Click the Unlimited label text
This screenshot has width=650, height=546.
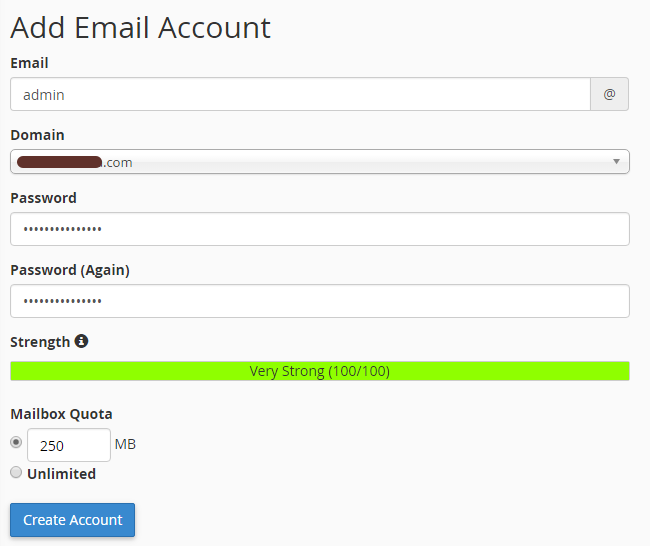(61, 474)
